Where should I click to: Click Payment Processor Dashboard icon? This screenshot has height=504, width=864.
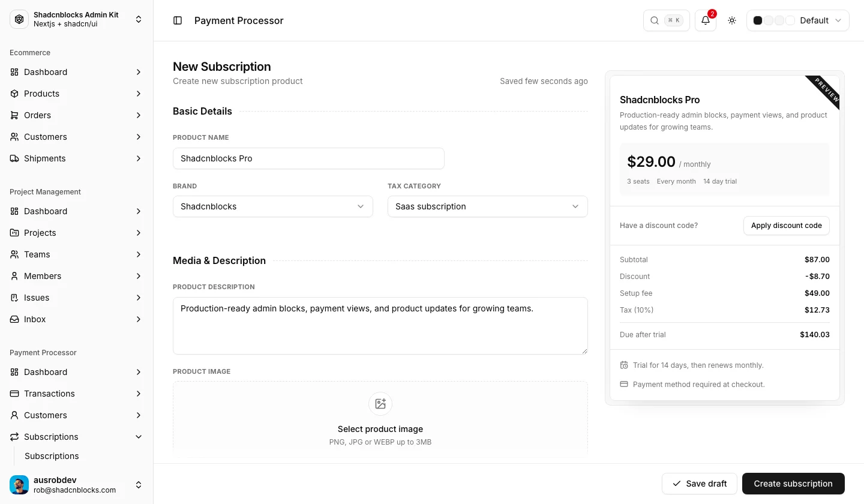click(x=14, y=372)
